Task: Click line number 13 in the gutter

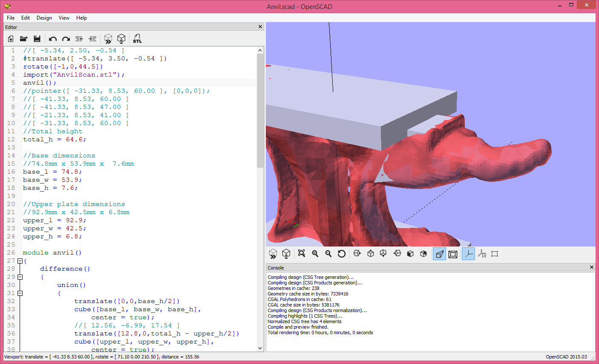Action: tap(11, 148)
